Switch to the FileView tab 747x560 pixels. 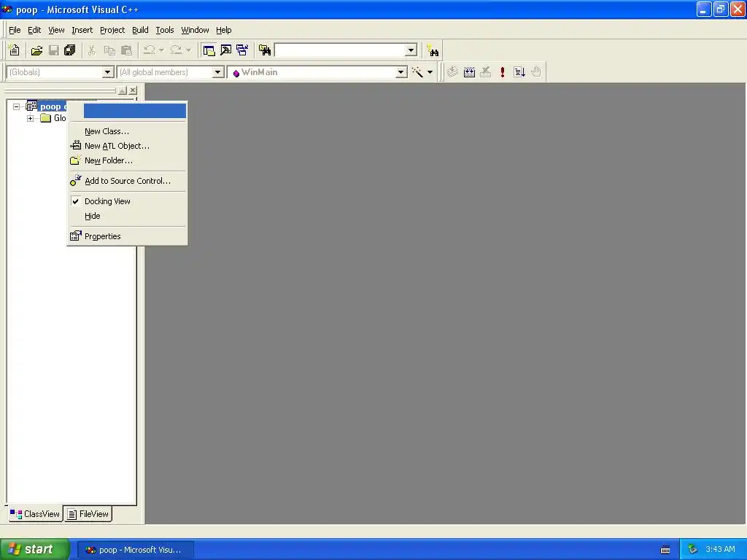click(88, 514)
